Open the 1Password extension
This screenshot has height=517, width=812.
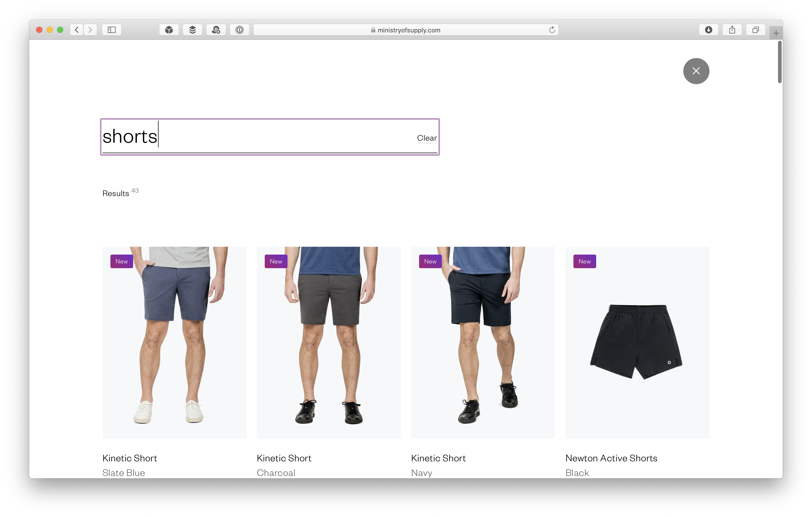point(240,30)
